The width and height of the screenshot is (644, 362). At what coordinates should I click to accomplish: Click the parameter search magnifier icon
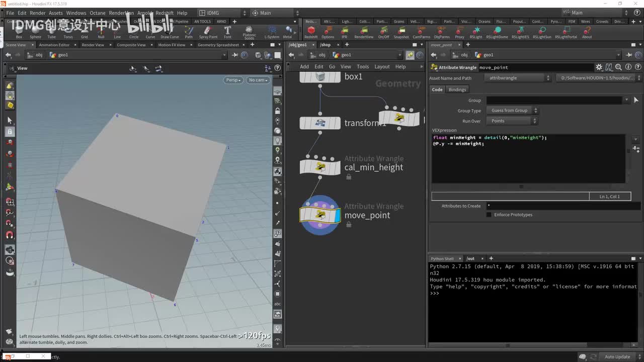coord(618,67)
